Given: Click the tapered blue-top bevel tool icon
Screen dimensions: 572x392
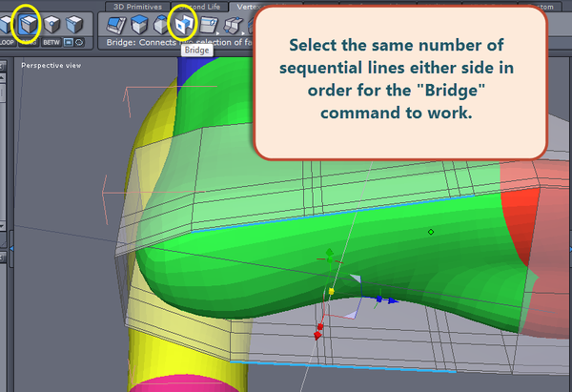Looking at the screenshot, I should (160, 25).
